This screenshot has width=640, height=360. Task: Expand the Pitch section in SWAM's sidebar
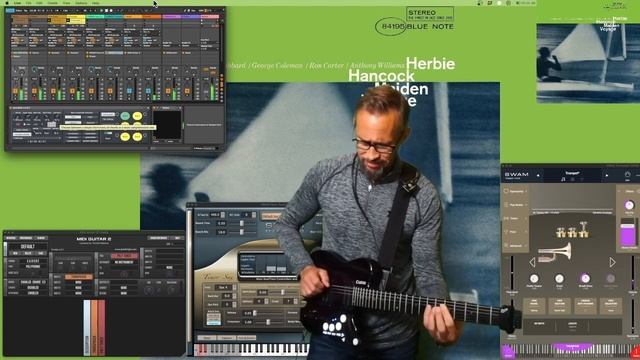click(x=516, y=232)
